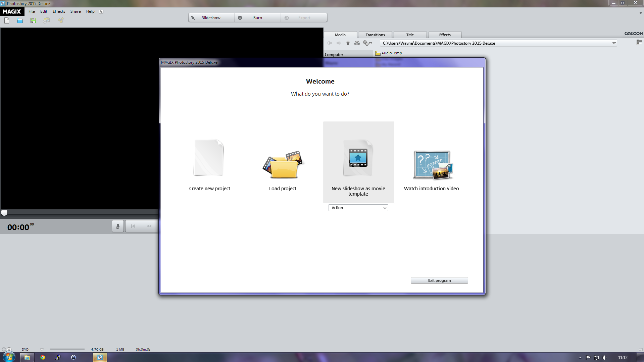Image resolution: width=644 pixels, height=362 pixels.
Task: Open the Edit menu
Action: tap(44, 11)
